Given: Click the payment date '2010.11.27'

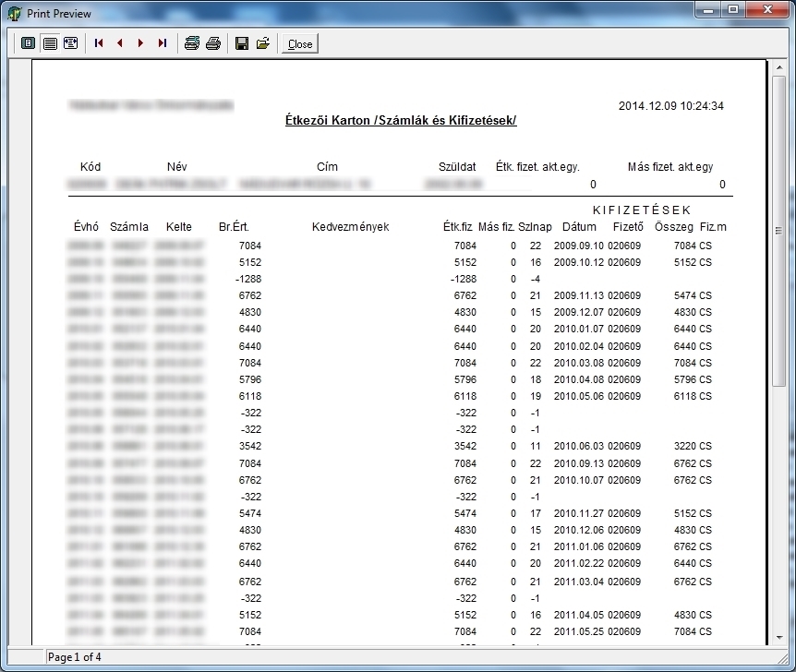Looking at the screenshot, I should click(x=579, y=513).
